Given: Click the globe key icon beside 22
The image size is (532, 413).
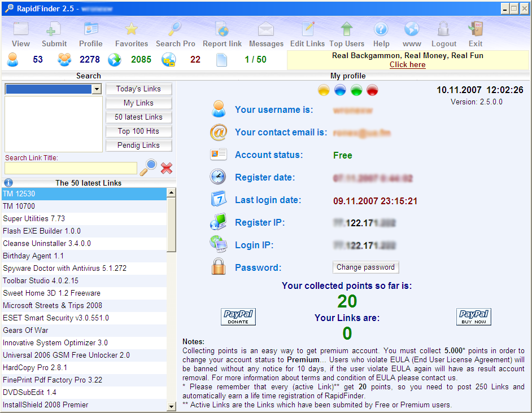Looking at the screenshot, I should (x=169, y=60).
